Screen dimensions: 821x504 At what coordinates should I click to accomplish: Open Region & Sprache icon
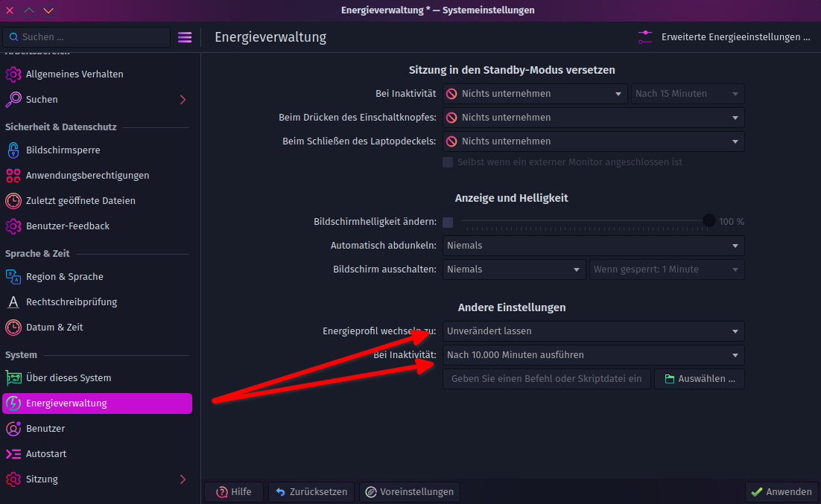pos(13,277)
